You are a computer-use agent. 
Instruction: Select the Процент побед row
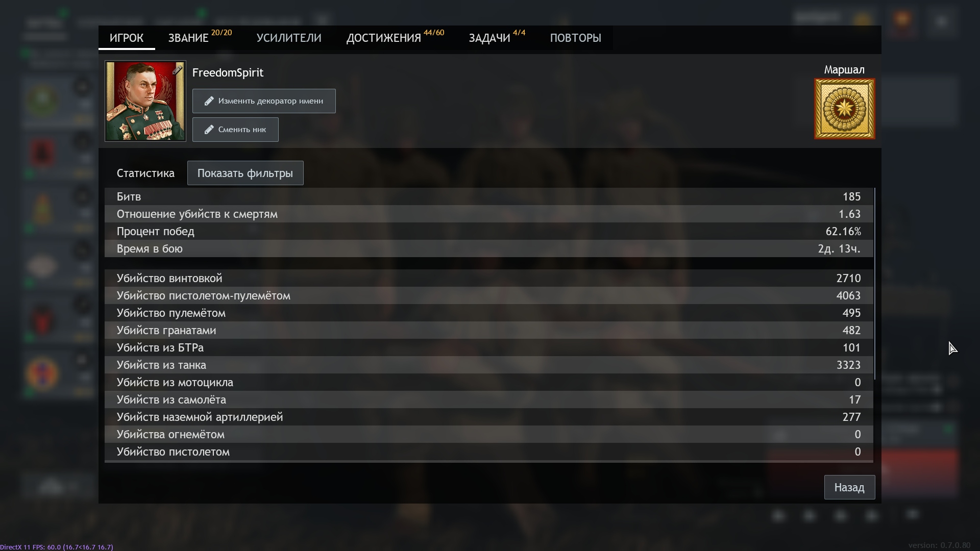(488, 232)
